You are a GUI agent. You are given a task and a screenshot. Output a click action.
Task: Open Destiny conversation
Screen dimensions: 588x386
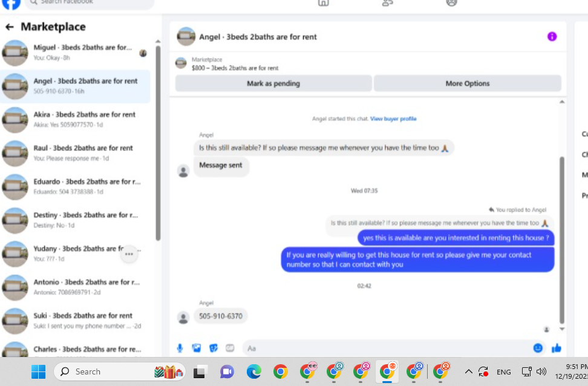(x=75, y=220)
